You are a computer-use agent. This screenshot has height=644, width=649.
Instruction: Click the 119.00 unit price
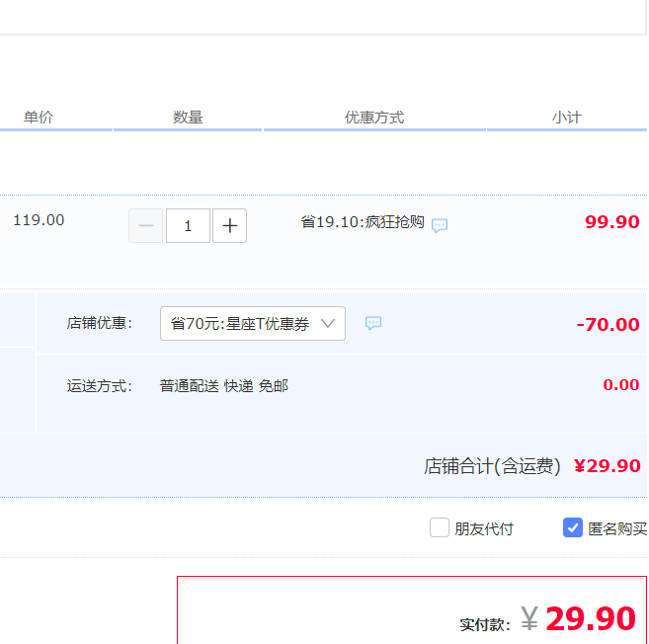(39, 220)
